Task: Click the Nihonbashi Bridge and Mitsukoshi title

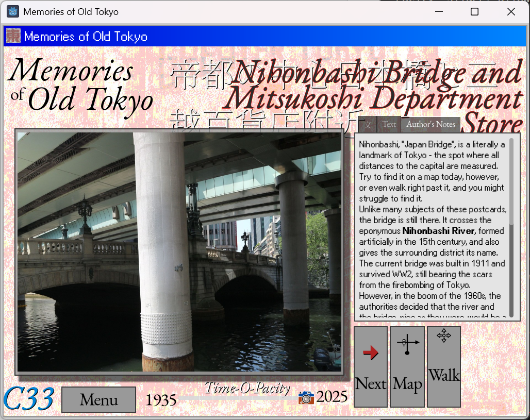Action: coord(373,96)
